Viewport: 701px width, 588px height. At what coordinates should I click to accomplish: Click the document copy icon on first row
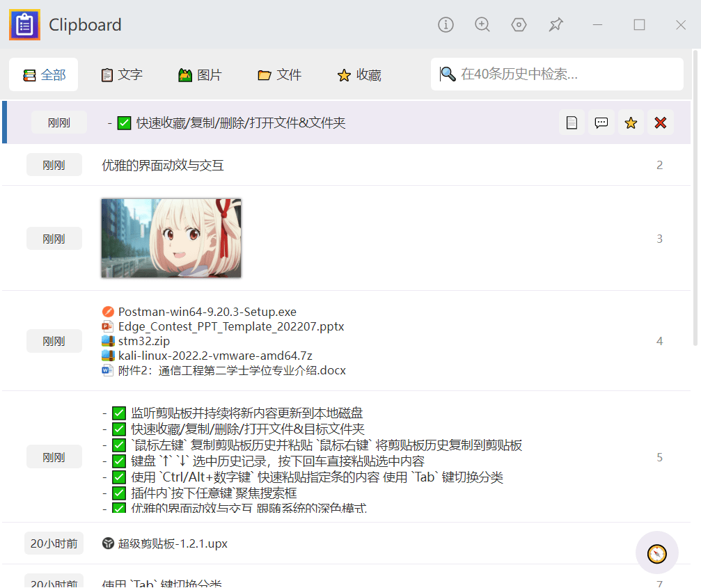[572, 123]
